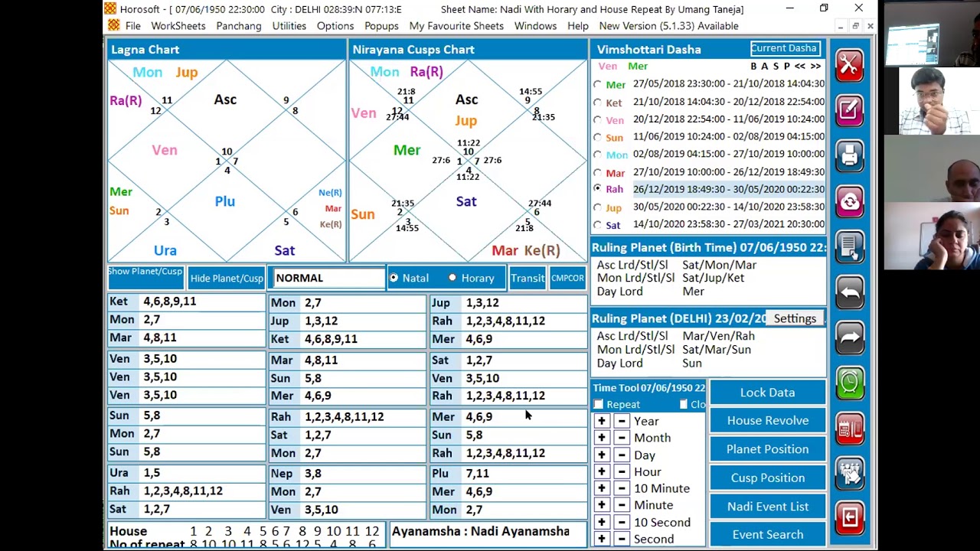Click the red calendar icon
The width and height of the screenshot is (980, 551).
point(849,428)
